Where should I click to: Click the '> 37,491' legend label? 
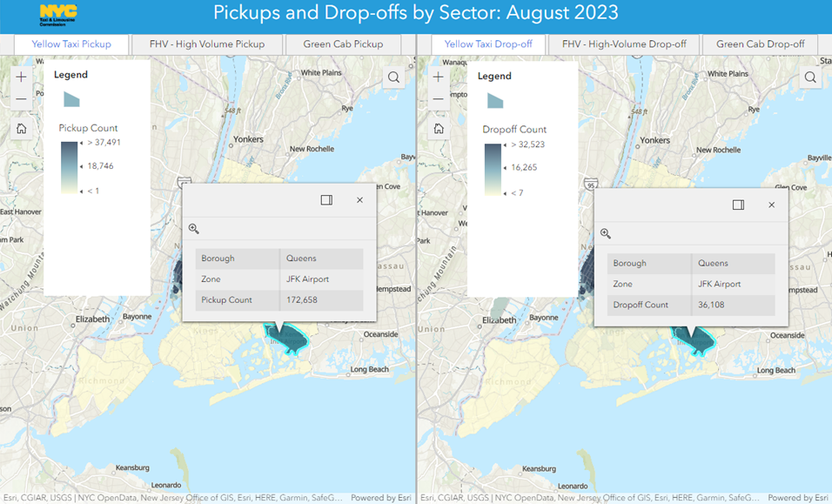[104, 142]
